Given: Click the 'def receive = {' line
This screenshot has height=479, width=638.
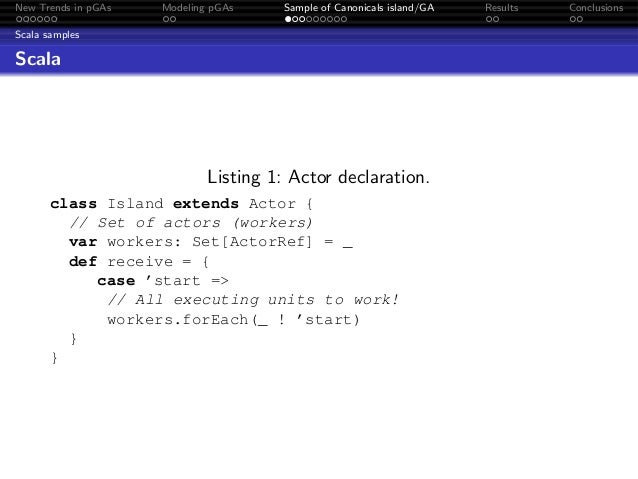Looking at the screenshot, I should tap(139, 262).
